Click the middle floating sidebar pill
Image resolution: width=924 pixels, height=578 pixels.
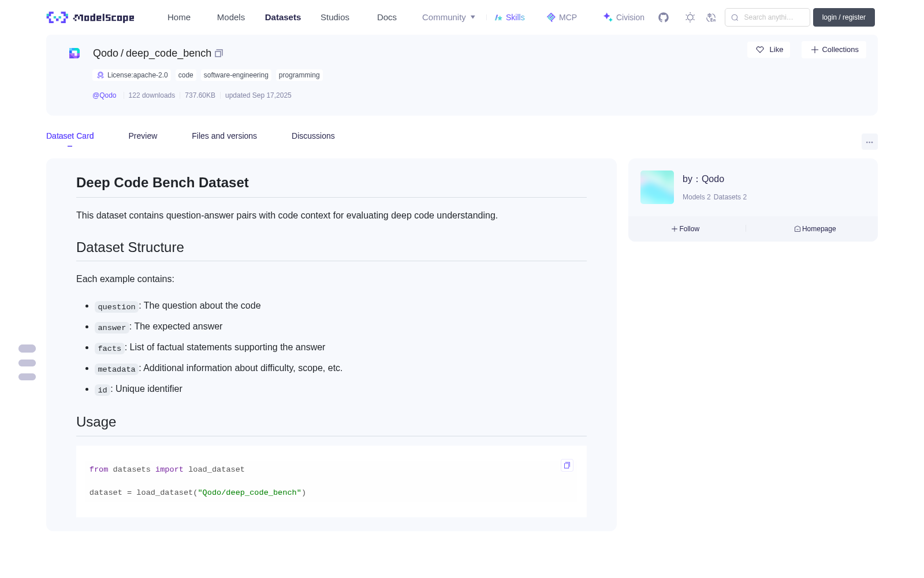[x=27, y=363]
